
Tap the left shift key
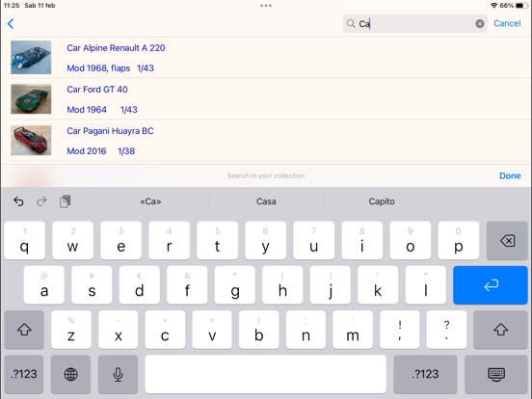point(24,330)
